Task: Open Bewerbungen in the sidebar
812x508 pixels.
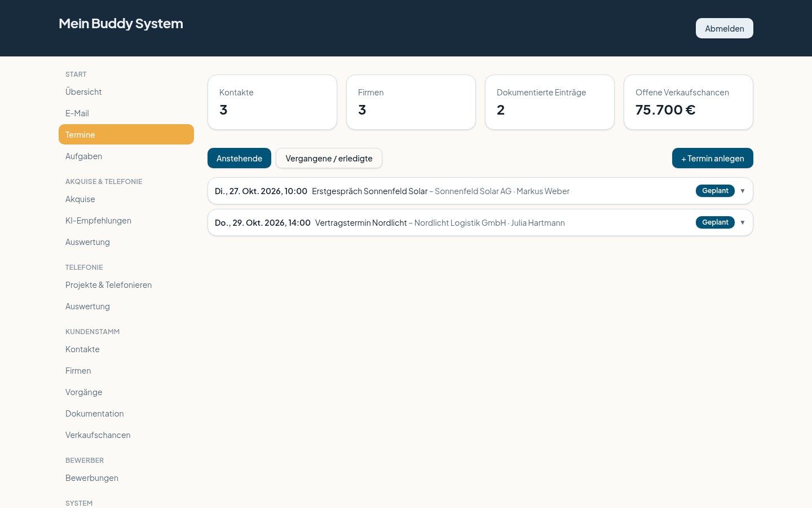Action: [x=126, y=478]
